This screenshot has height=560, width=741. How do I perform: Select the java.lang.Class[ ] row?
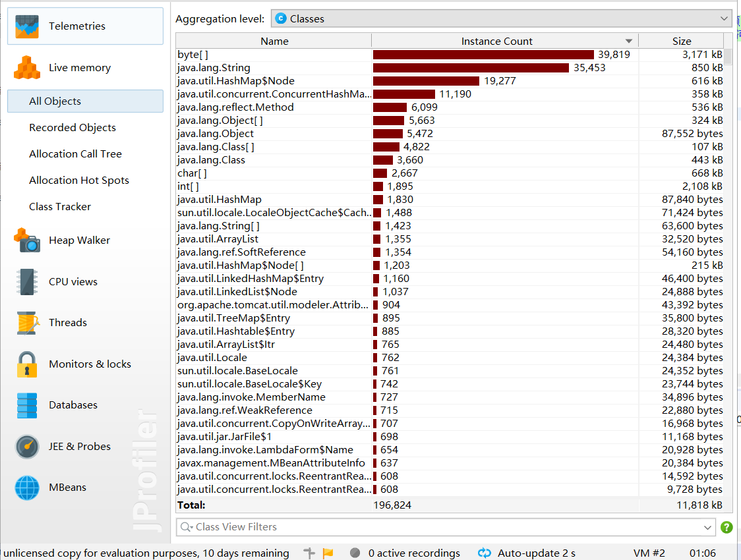pyautogui.click(x=450, y=147)
